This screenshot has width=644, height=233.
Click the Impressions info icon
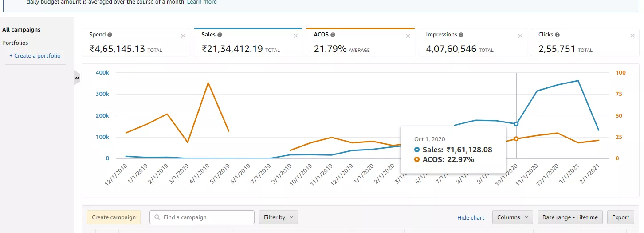(461, 35)
